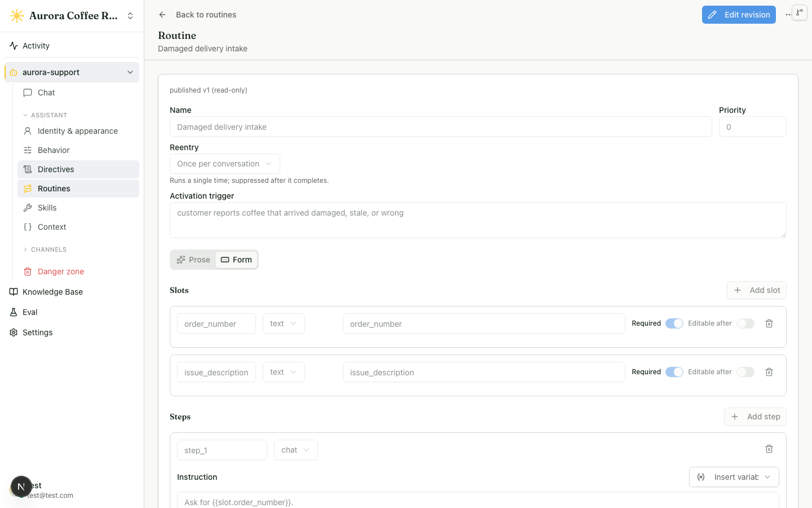Click the Add step button

755,417
